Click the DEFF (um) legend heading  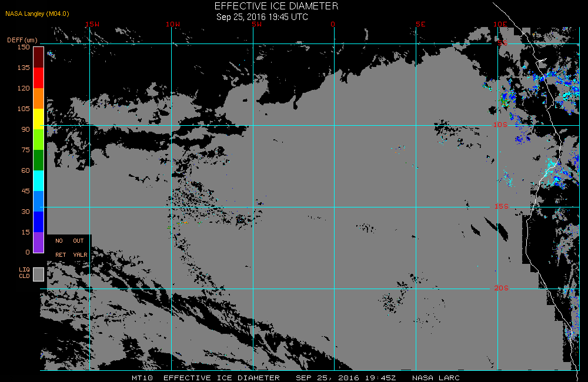[22, 40]
